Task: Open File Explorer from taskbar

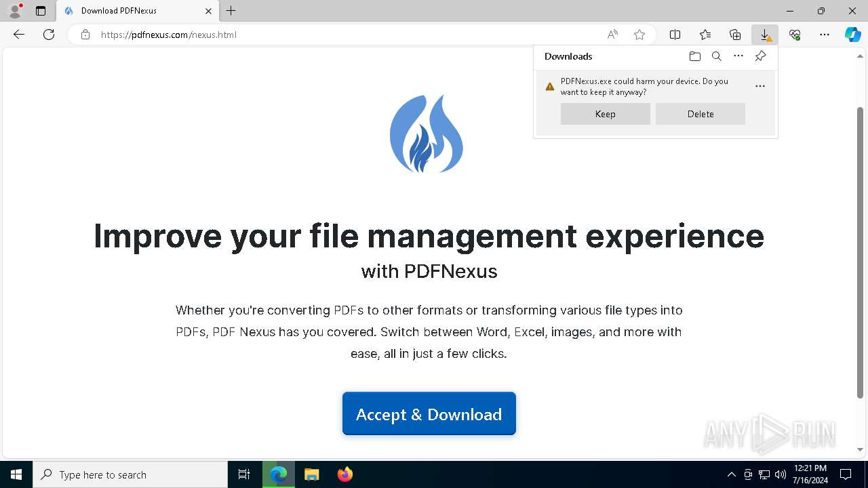Action: pos(312,474)
